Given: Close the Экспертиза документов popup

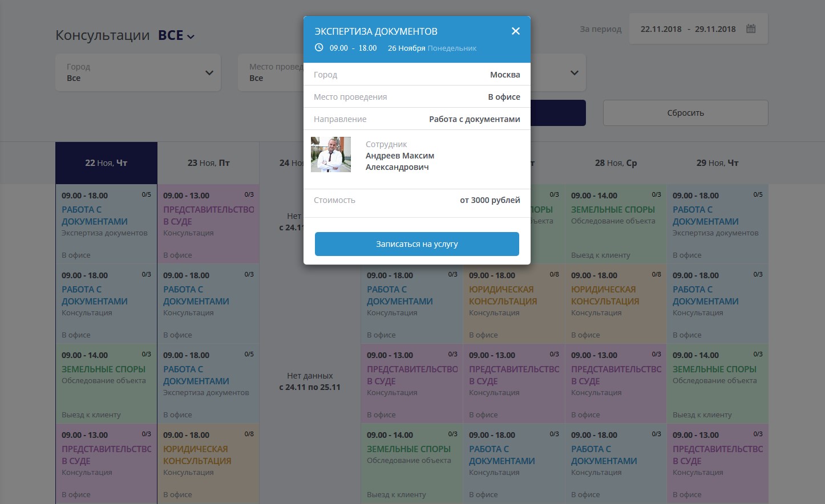Looking at the screenshot, I should click(515, 31).
